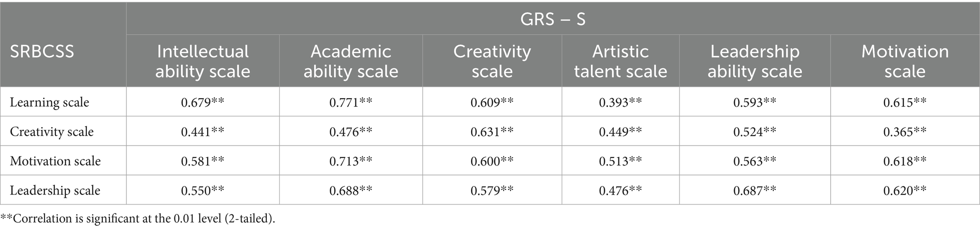
Task: Click the GRS – S header
Action: pyautogui.click(x=553, y=19)
